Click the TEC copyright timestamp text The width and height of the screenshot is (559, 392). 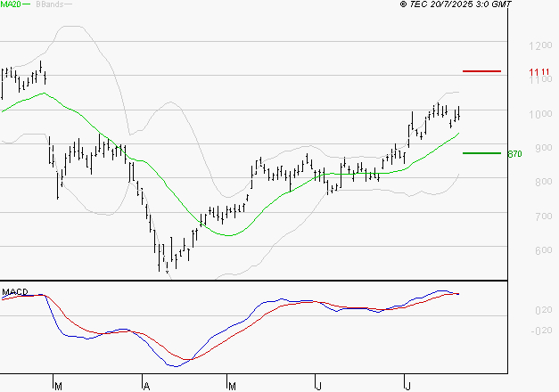click(x=456, y=4)
